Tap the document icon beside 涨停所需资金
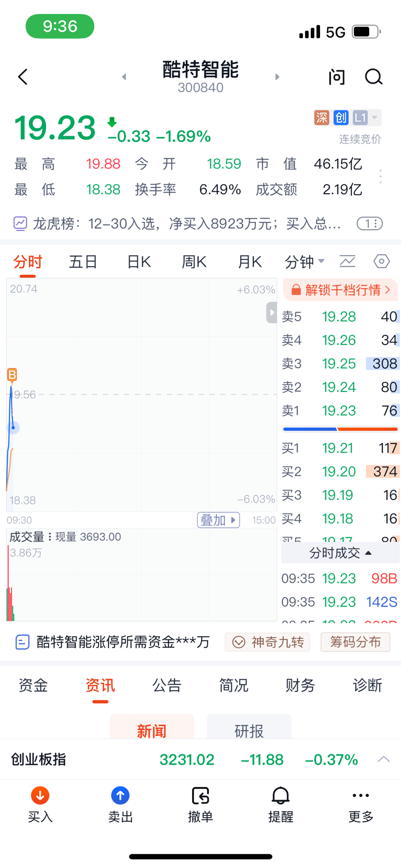Screen dimensions: 401x868 (x=22, y=642)
